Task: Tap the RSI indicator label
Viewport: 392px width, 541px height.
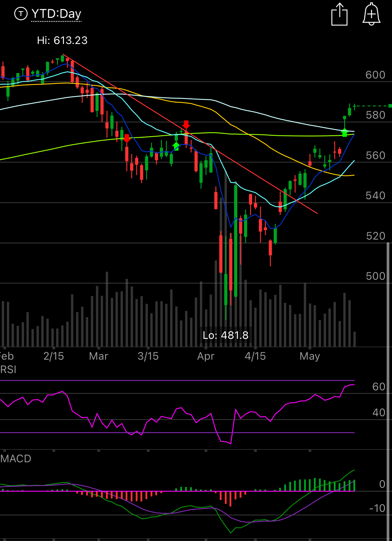Action: point(8,369)
